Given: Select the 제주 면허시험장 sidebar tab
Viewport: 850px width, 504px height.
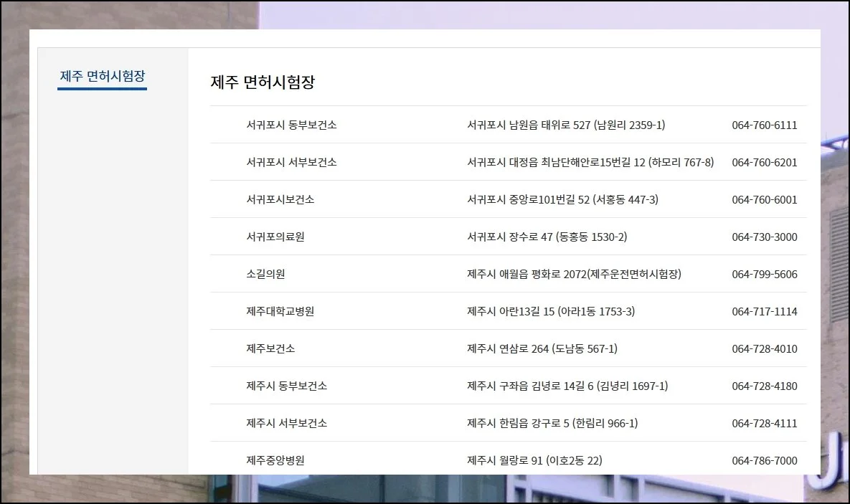Looking at the screenshot, I should [102, 76].
